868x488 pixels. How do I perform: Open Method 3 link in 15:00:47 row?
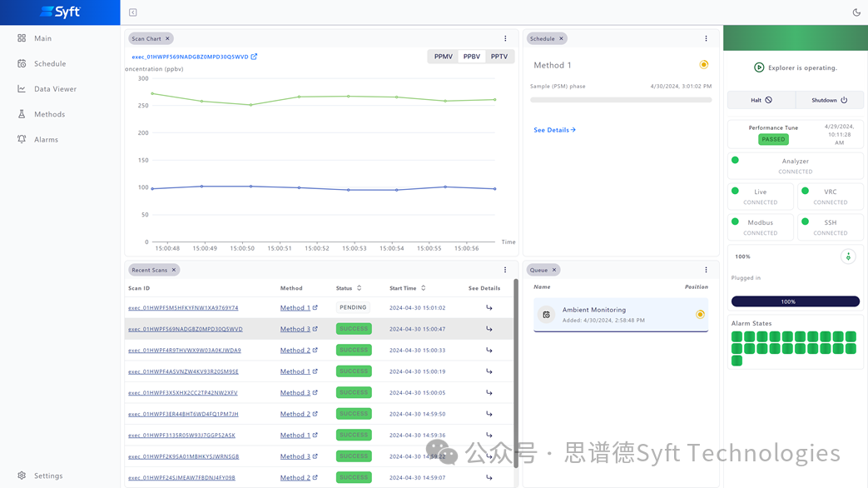click(299, 329)
